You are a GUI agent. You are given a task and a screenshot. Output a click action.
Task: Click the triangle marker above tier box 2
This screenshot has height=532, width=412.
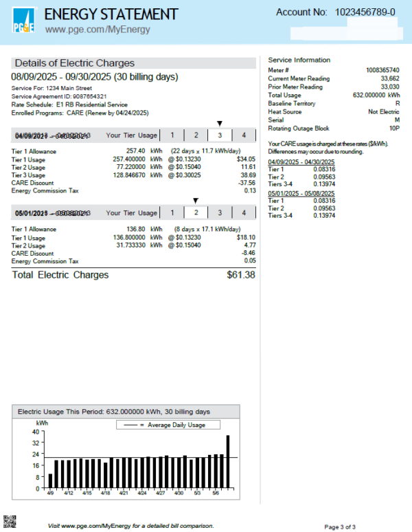click(196, 201)
